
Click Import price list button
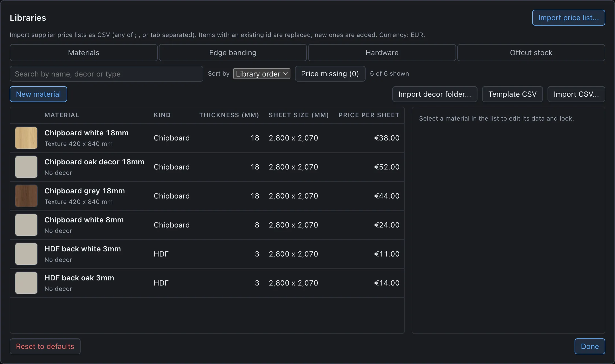pos(569,18)
